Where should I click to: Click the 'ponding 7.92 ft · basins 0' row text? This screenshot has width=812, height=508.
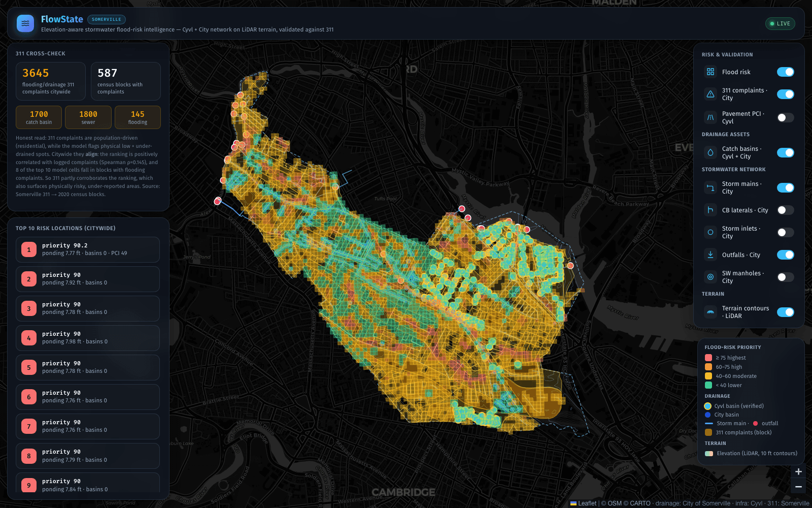pyautogui.click(x=75, y=283)
